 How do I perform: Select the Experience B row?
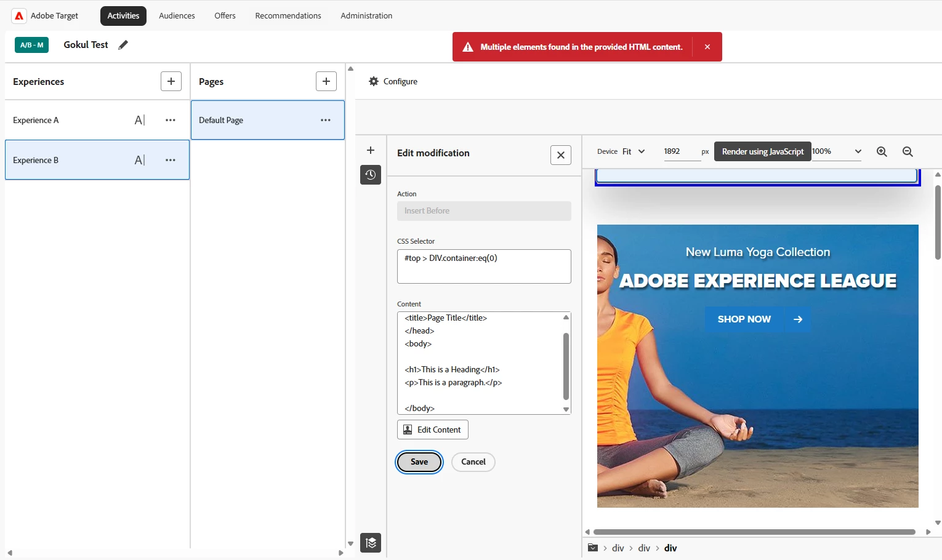pyautogui.click(x=97, y=160)
